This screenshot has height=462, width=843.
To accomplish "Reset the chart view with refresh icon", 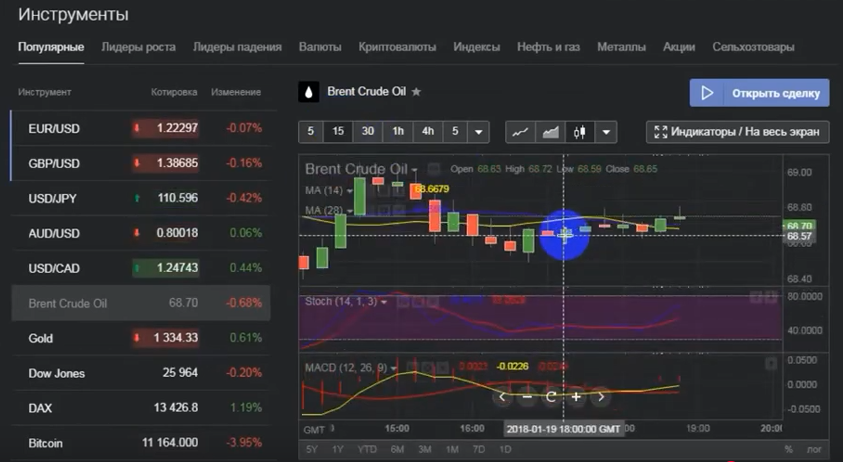I will (551, 397).
